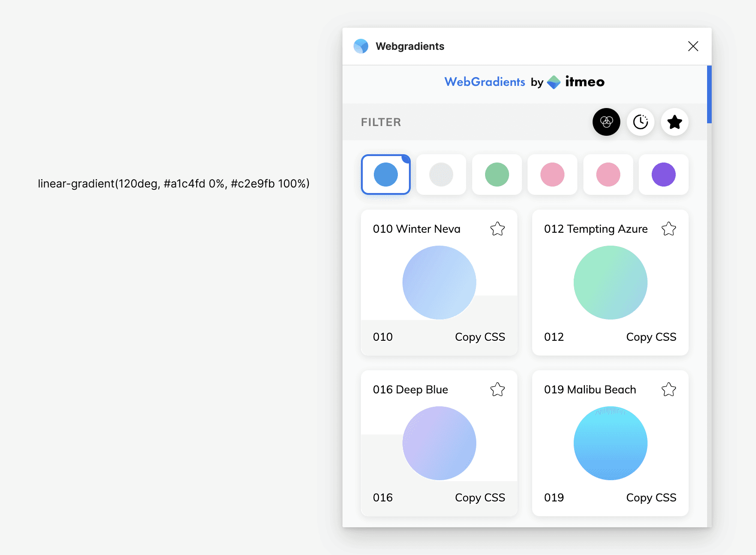This screenshot has height=555, width=756.
Task: Click the itmeo diamond logo
Action: [x=553, y=81]
